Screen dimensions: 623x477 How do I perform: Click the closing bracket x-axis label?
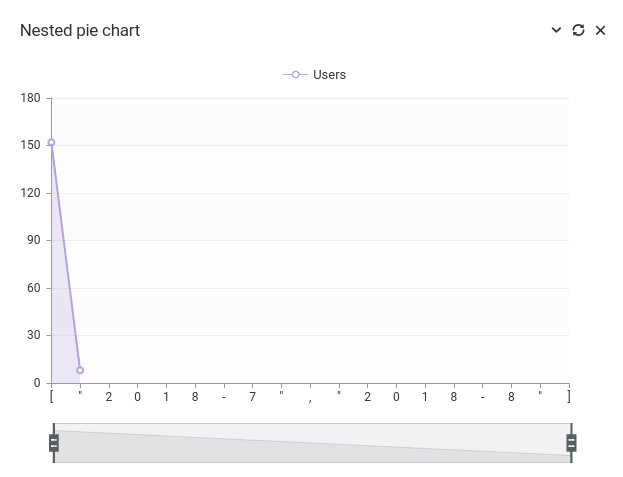[568, 397]
